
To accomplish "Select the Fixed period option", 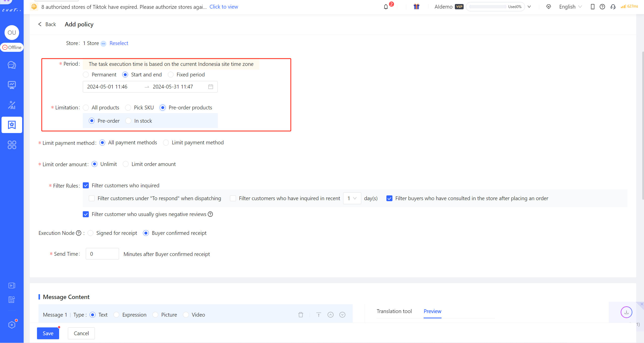I will [171, 75].
